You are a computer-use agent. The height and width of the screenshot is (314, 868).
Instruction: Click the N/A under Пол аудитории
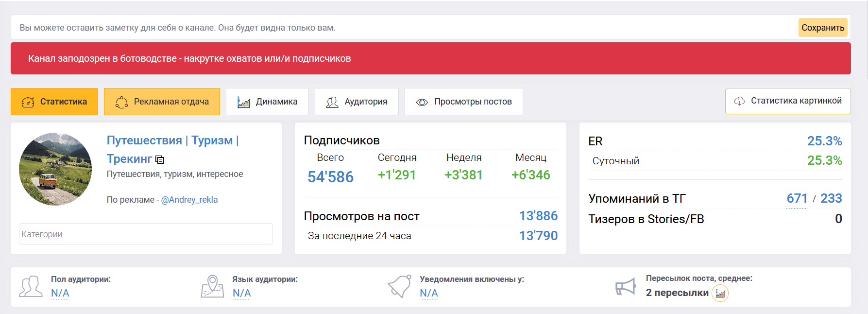pos(60,293)
